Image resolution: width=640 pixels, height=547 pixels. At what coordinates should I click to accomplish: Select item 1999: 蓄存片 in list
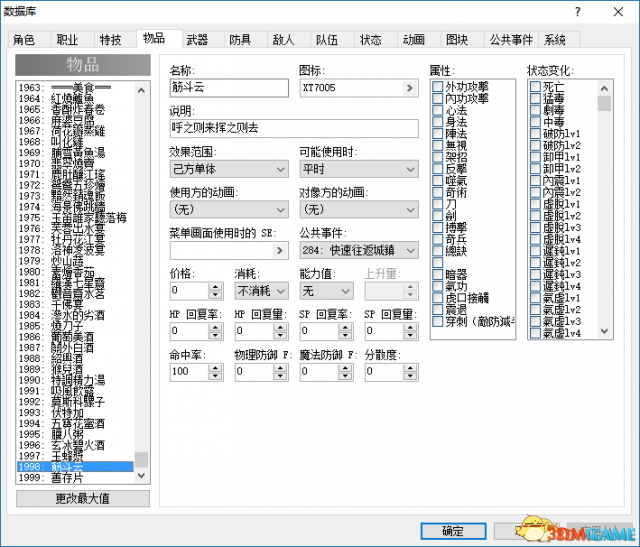76,478
